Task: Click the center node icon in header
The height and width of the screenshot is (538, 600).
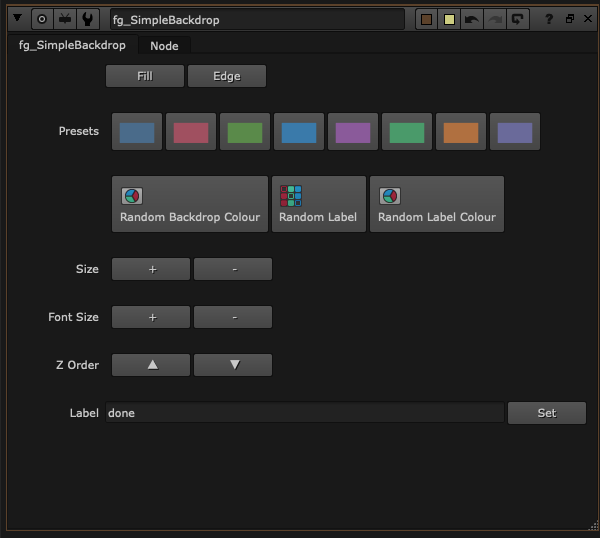Action: click(x=42, y=19)
